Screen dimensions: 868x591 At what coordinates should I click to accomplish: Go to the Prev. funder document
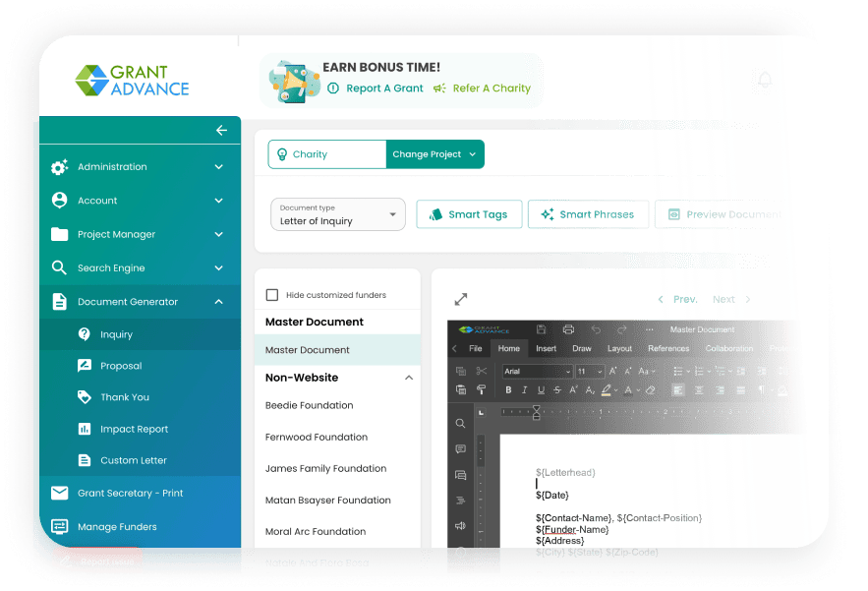pos(677,299)
